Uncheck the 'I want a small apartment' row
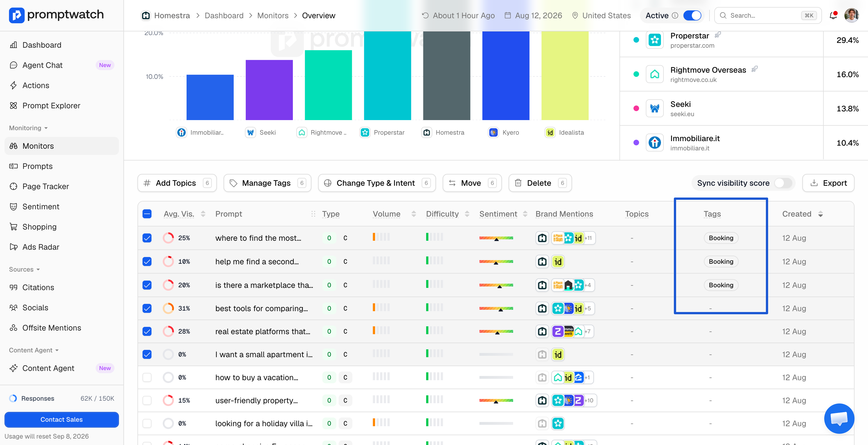868x445 pixels. coord(147,354)
